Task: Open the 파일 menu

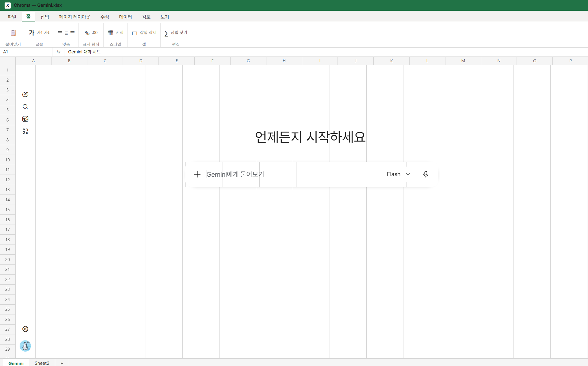Action: tap(12, 17)
